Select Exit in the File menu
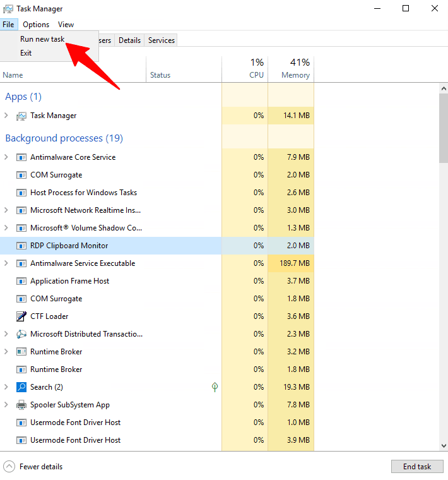Image resolution: width=448 pixels, height=480 pixels. pyautogui.click(x=26, y=53)
